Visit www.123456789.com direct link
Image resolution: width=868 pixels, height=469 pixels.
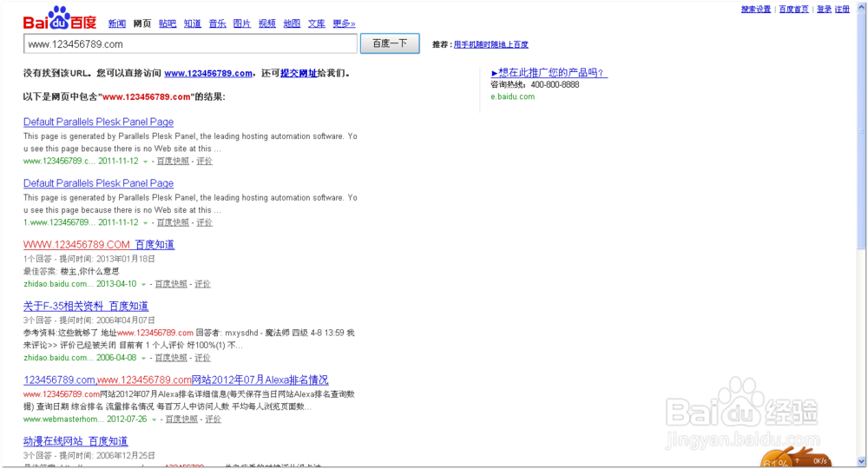click(x=208, y=73)
